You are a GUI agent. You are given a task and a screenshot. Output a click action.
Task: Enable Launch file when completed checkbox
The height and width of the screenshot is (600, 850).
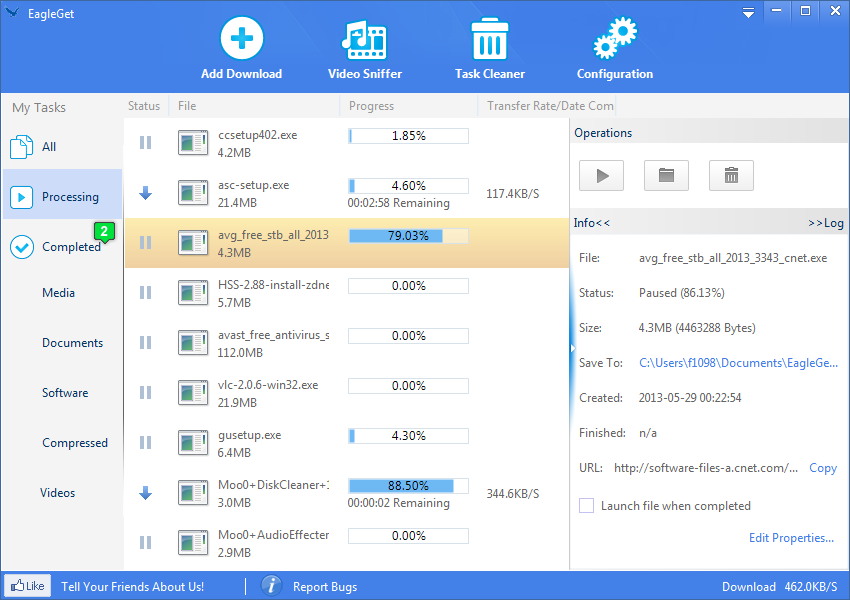point(587,506)
